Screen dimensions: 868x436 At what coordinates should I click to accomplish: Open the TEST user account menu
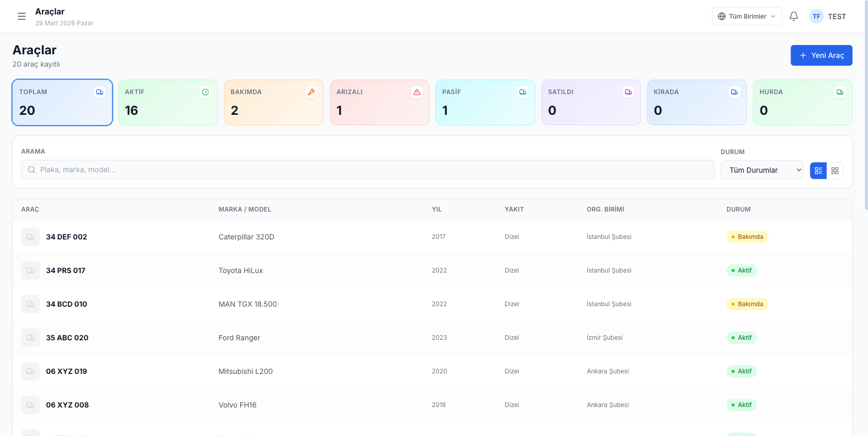pyautogui.click(x=836, y=17)
